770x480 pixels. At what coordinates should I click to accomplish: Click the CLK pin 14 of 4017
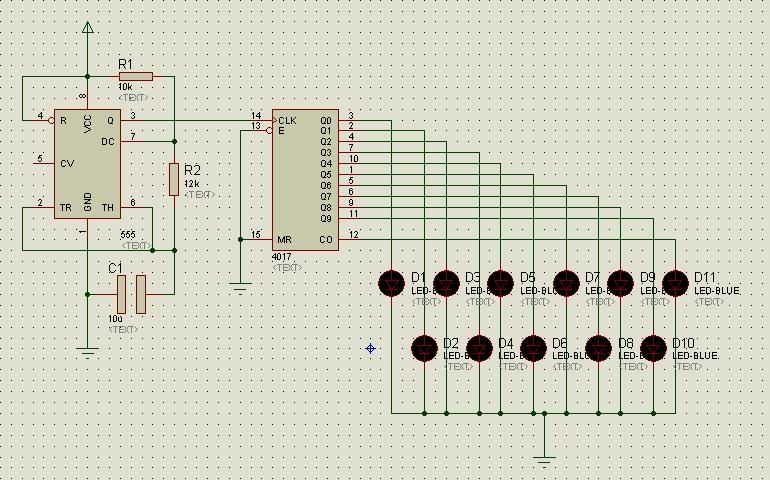262,120
